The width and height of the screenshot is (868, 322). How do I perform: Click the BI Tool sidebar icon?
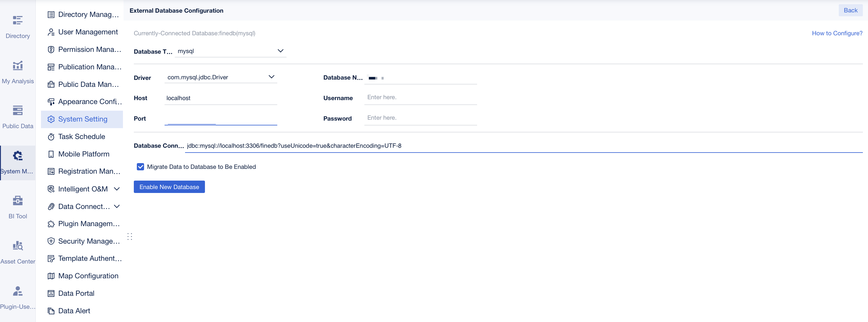[17, 201]
